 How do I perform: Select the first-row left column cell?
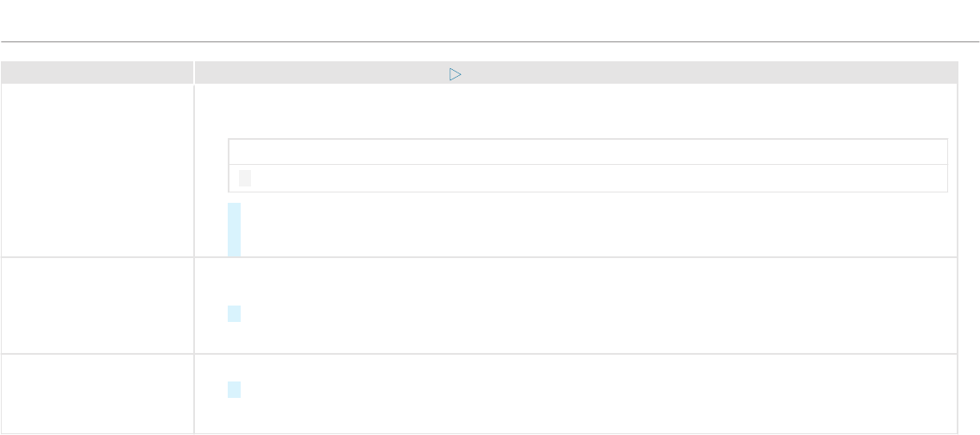97,171
